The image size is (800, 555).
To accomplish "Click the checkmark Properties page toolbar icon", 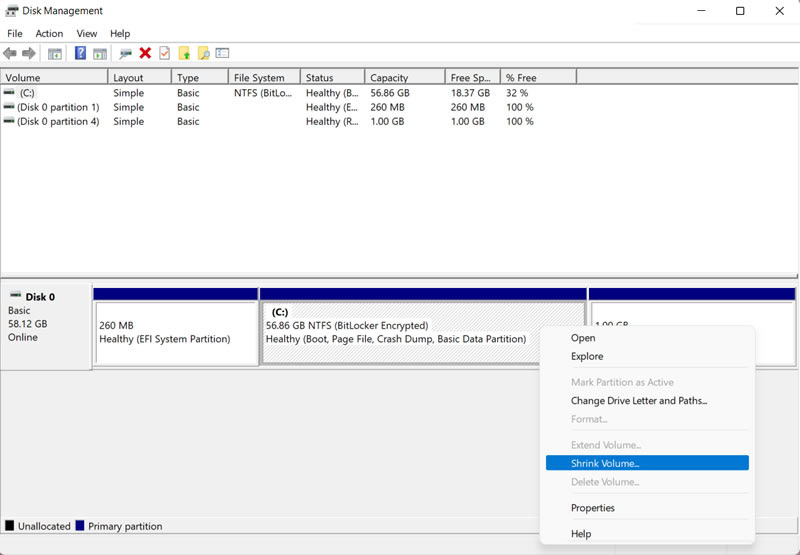I will pyautogui.click(x=164, y=53).
